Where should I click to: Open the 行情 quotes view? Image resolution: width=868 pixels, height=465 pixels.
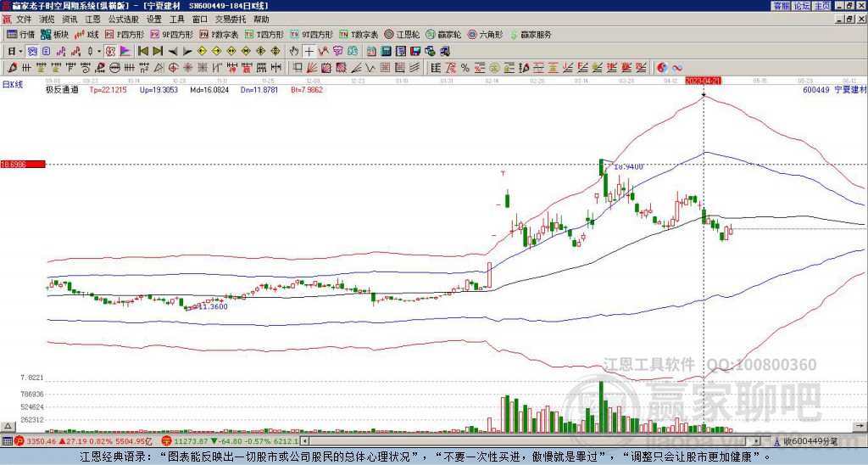click(21, 34)
